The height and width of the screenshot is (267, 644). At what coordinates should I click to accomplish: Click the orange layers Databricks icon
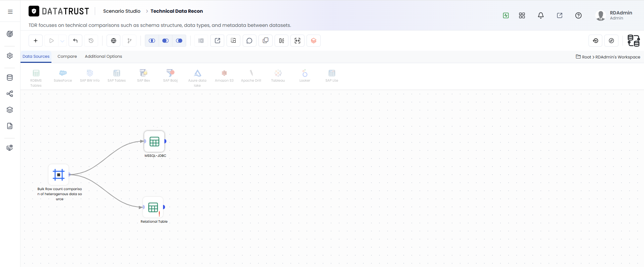coord(314,41)
